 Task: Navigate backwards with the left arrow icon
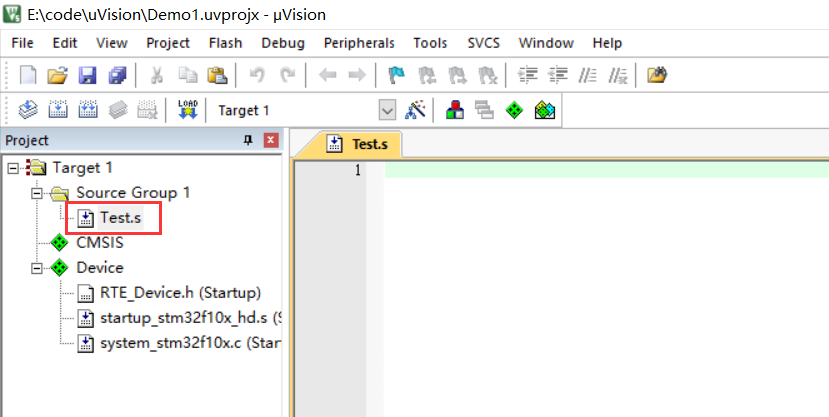point(328,76)
